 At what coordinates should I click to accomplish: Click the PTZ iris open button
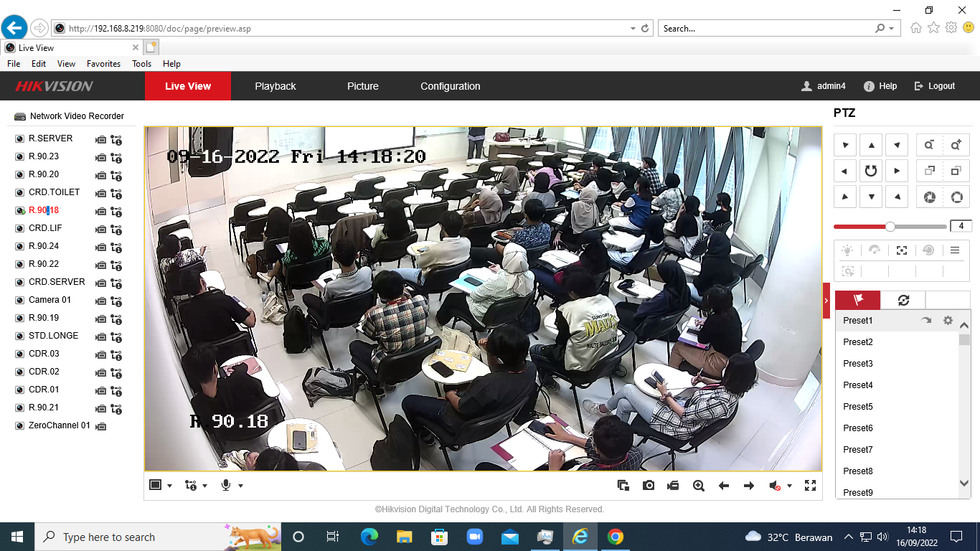(956, 197)
